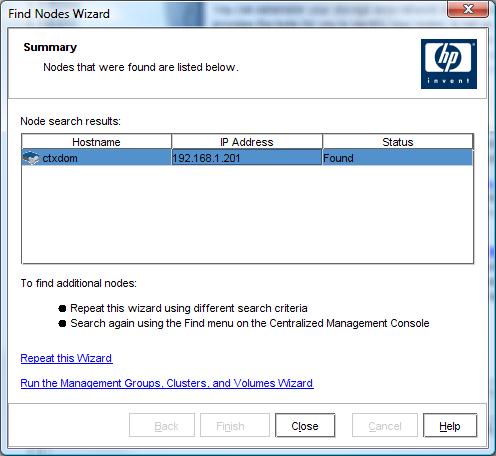The height and width of the screenshot is (456, 496).
Task: Click the storage node icon beside ctxdom
Action: click(31, 158)
